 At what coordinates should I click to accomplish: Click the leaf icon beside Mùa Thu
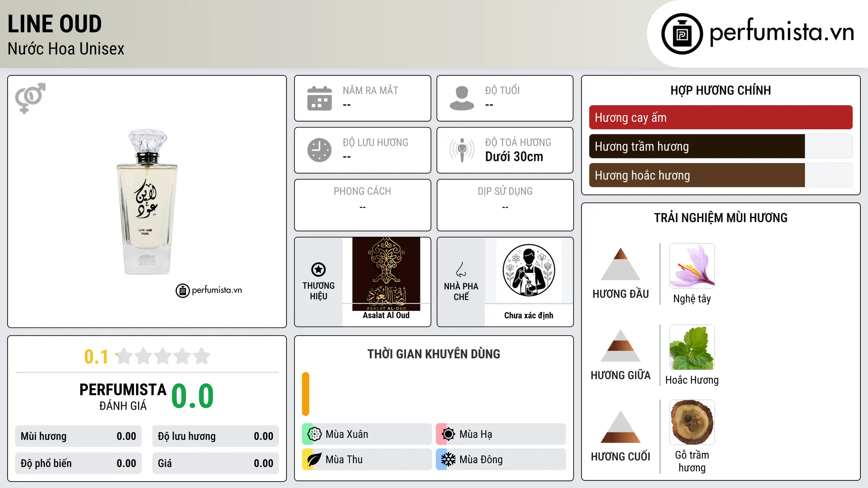pos(314,460)
